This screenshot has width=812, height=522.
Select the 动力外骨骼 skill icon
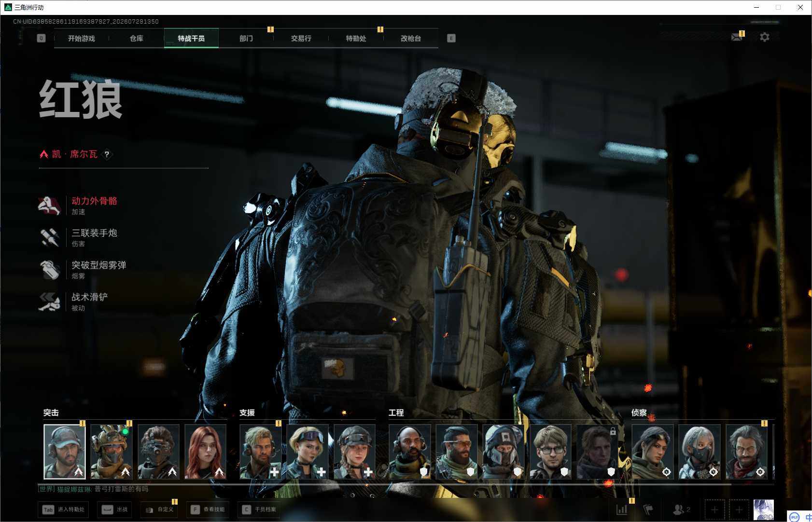point(49,206)
